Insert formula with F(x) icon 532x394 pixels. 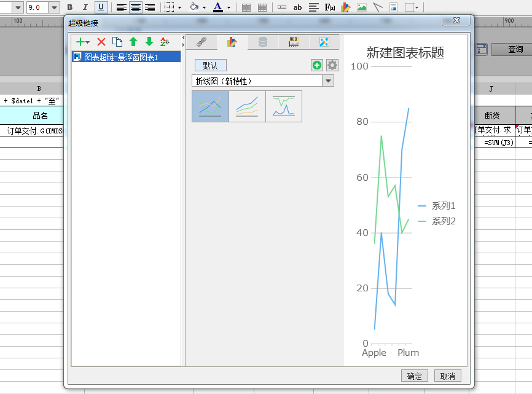[x=330, y=7]
